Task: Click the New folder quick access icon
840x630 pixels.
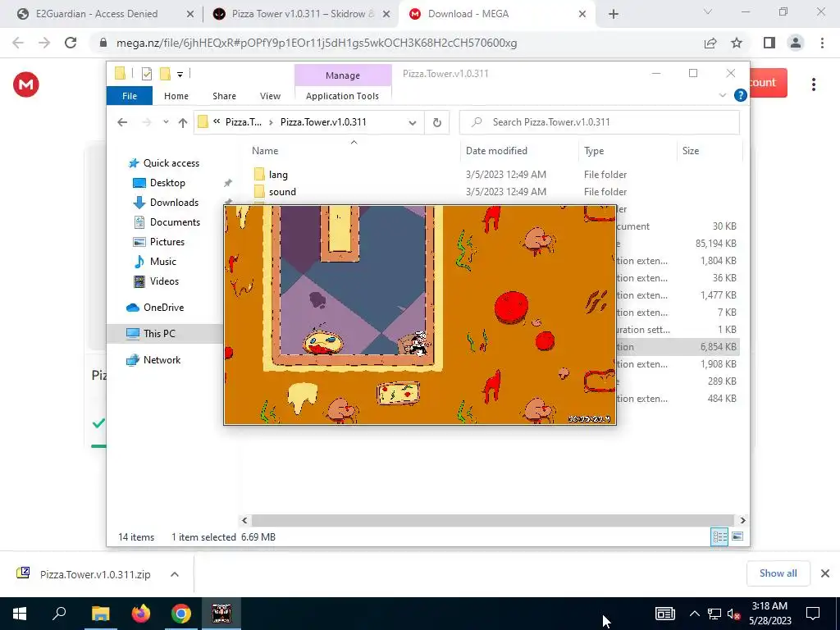Action: click(165, 74)
